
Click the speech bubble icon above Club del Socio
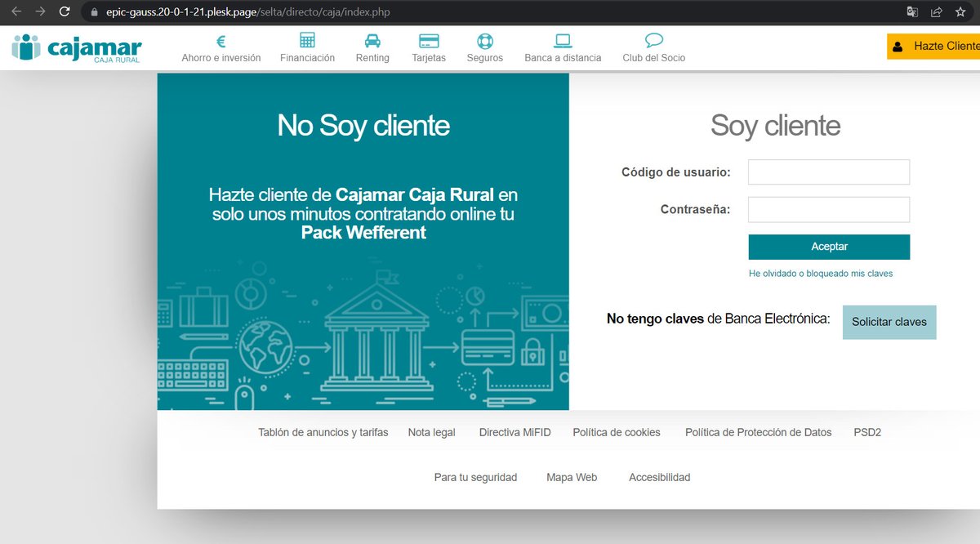tap(653, 41)
